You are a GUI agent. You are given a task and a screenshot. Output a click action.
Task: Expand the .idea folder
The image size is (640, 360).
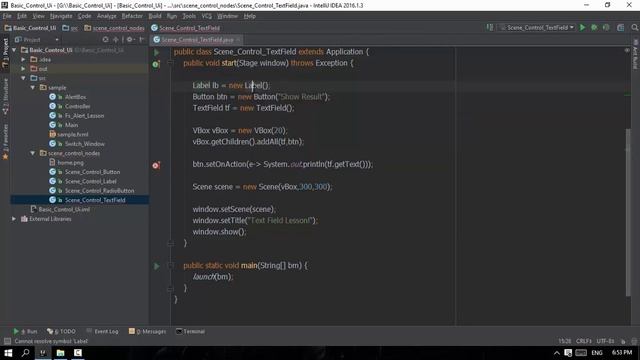pos(23,59)
